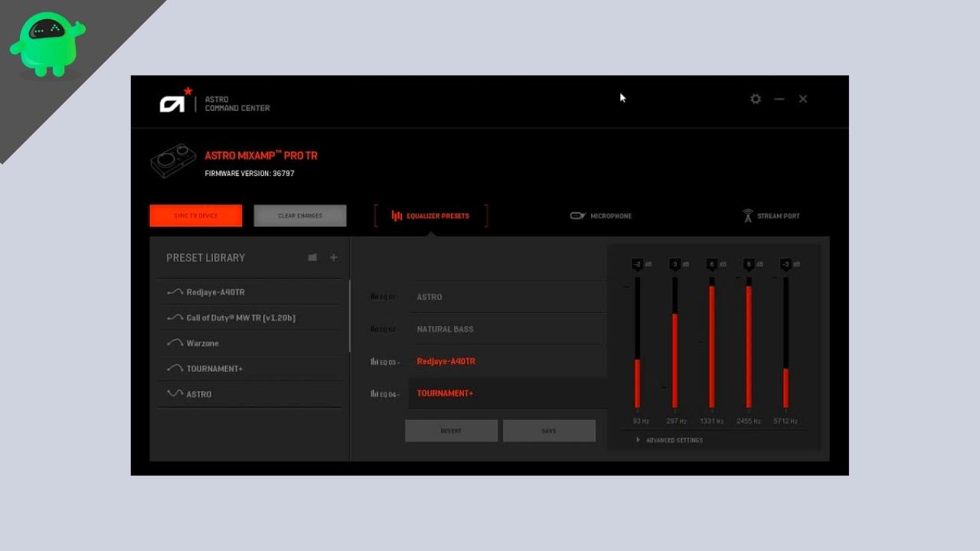The height and width of the screenshot is (551, 980).
Task: Click the Firmware Version 36797 text
Action: click(x=250, y=174)
